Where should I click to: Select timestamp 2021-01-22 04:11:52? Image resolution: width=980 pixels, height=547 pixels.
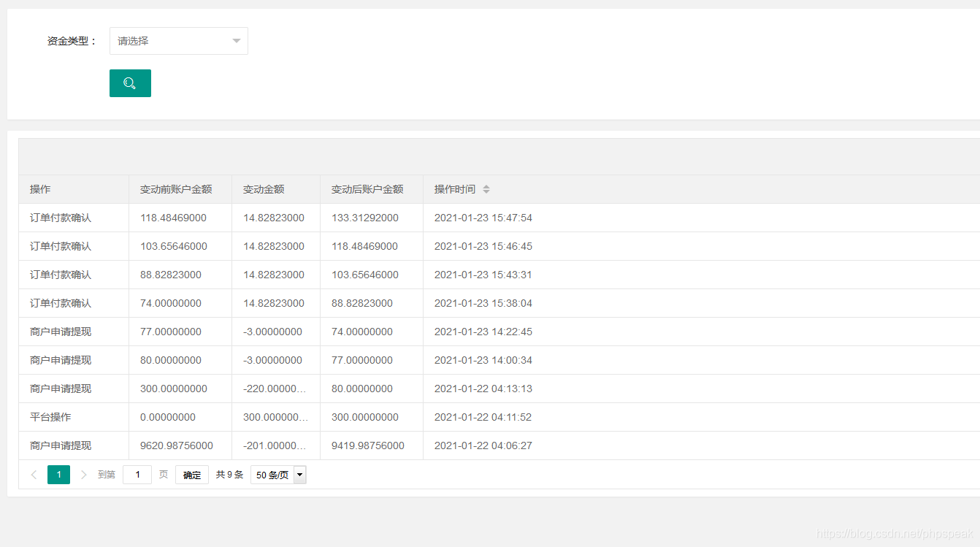[x=483, y=417]
